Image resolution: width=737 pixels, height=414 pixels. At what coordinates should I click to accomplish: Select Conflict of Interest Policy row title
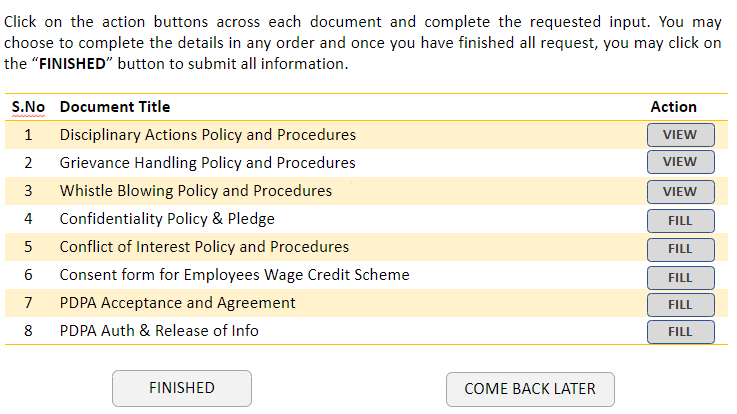pyautogui.click(x=204, y=247)
